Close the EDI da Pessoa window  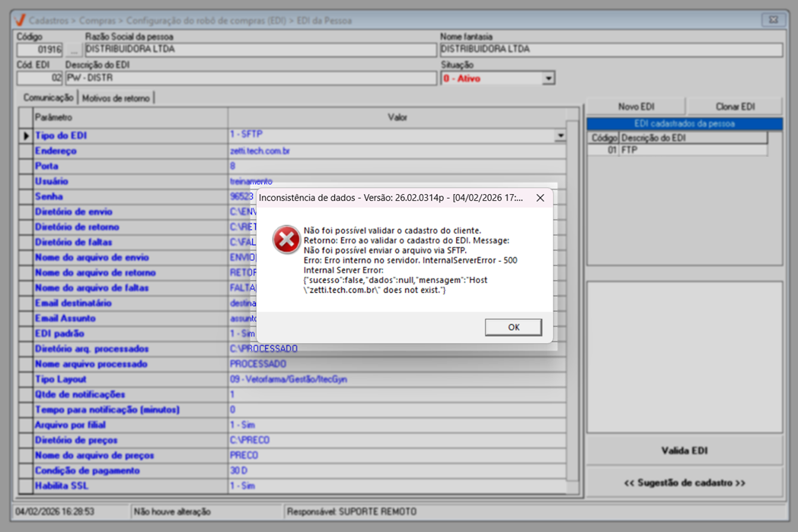(x=774, y=20)
